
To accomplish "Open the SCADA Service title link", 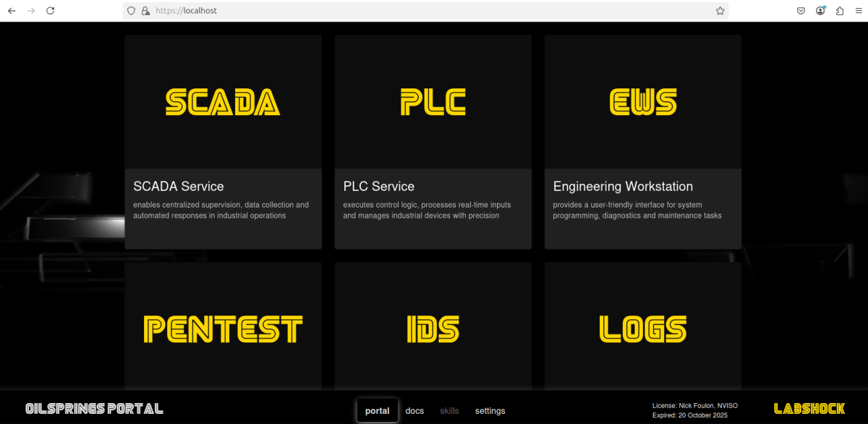I will 179,187.
